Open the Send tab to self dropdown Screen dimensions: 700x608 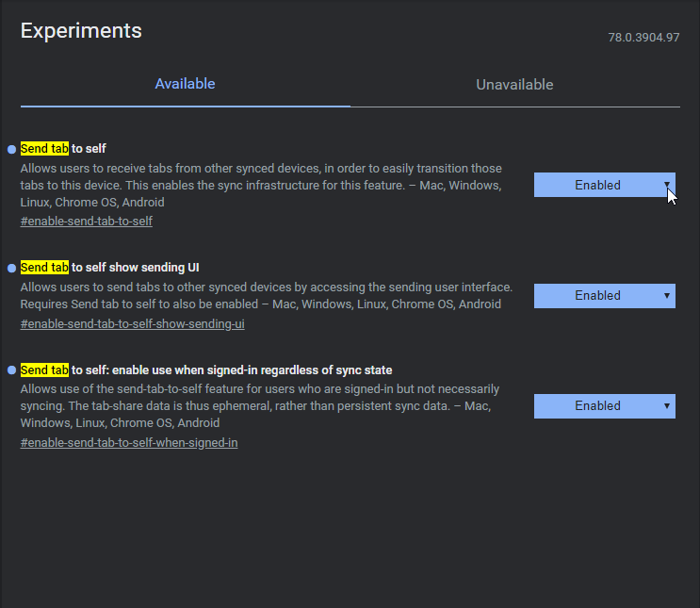(604, 185)
